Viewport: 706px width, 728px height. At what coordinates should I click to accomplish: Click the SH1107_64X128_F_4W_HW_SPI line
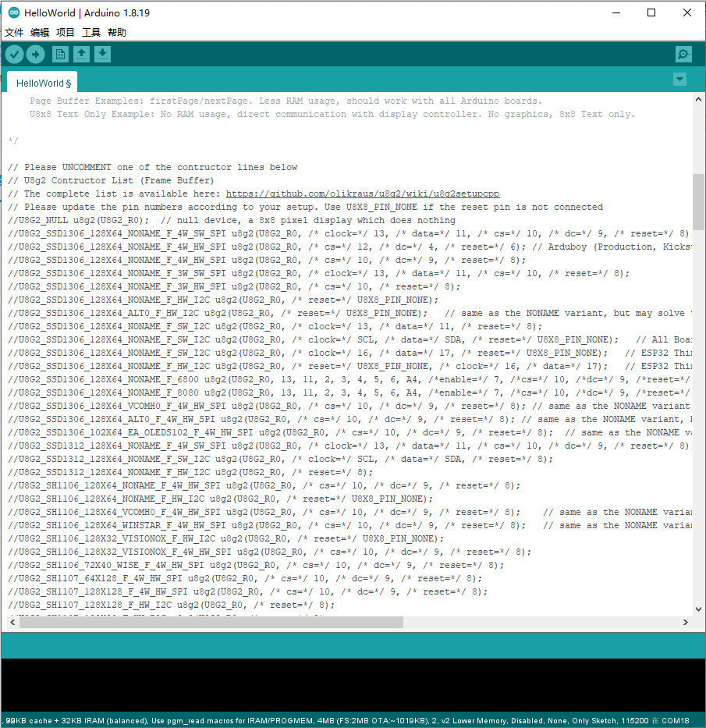(x=245, y=578)
